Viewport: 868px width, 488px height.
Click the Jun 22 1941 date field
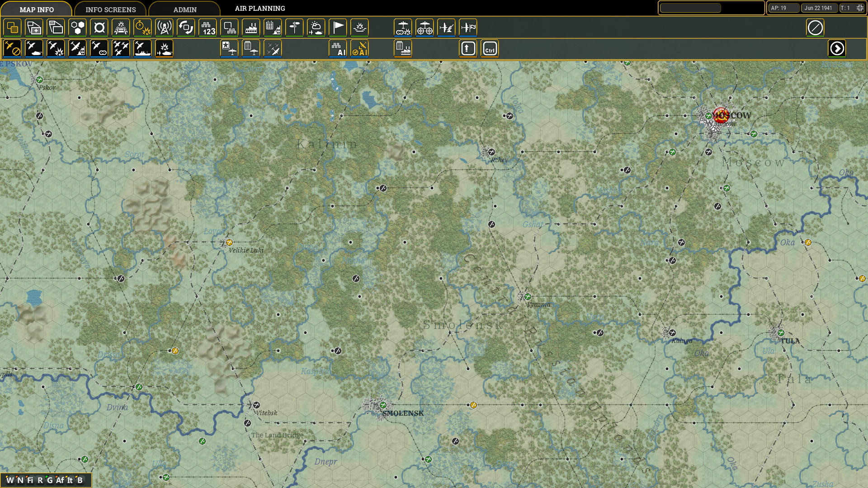tap(819, 8)
